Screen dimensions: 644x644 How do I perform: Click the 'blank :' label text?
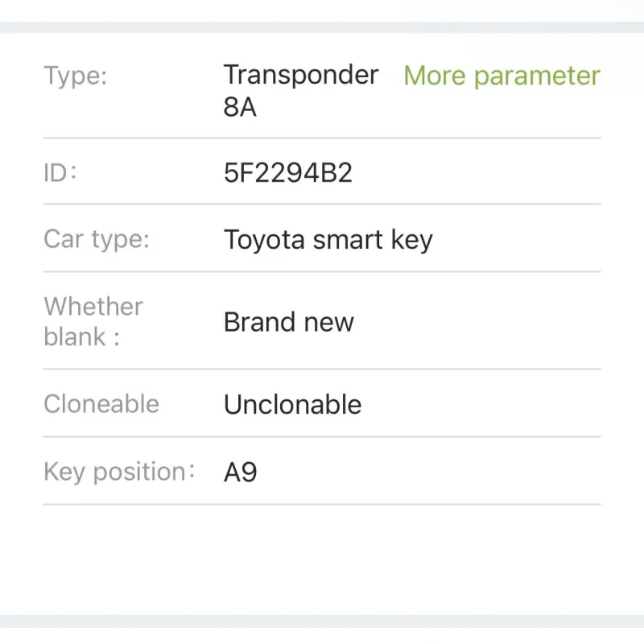click(x=81, y=337)
